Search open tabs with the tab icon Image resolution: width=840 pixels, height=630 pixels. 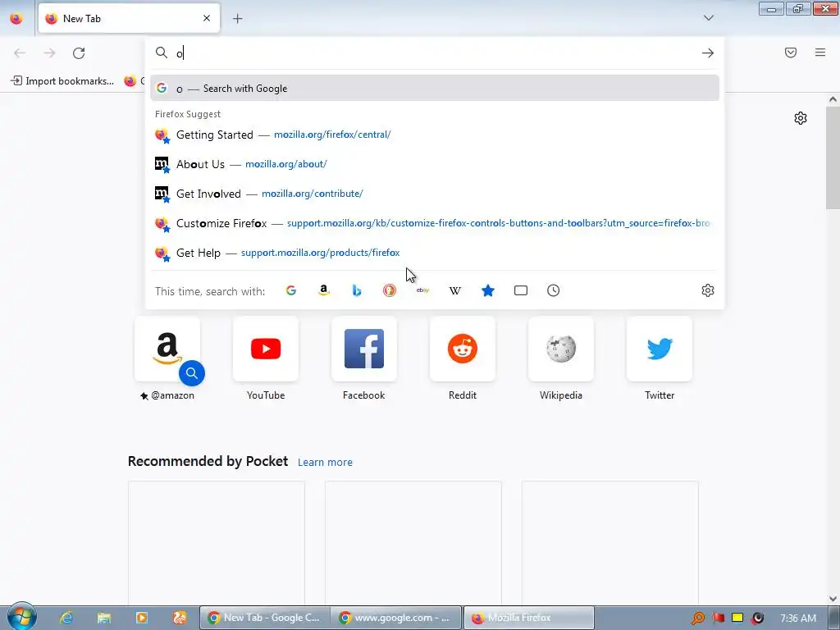[x=521, y=290]
